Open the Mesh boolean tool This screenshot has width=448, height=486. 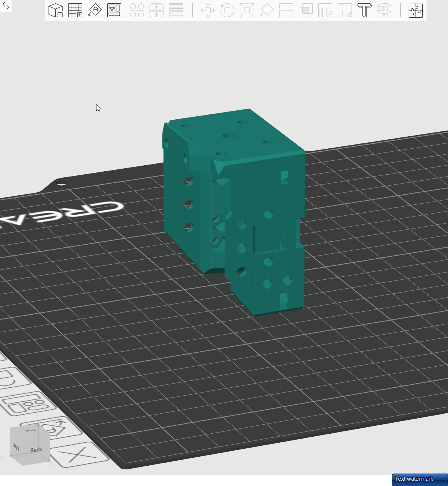pos(306,11)
